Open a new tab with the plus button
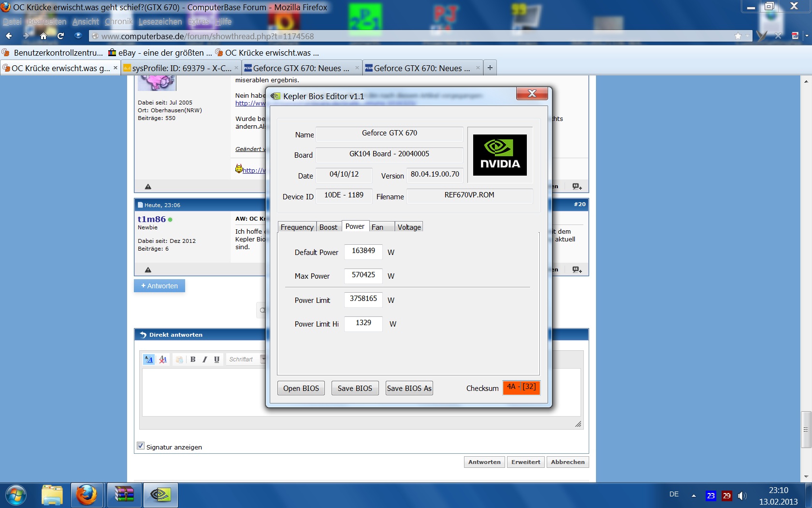The height and width of the screenshot is (508, 812). [x=490, y=68]
